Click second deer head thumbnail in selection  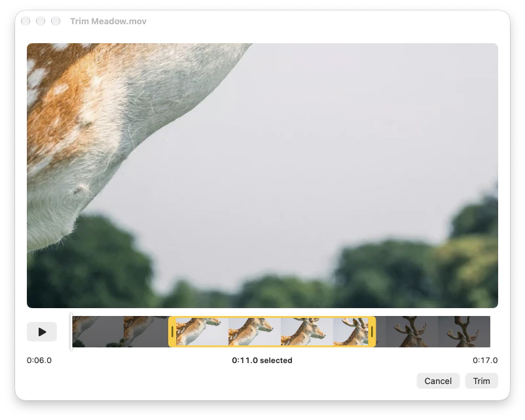pos(255,332)
